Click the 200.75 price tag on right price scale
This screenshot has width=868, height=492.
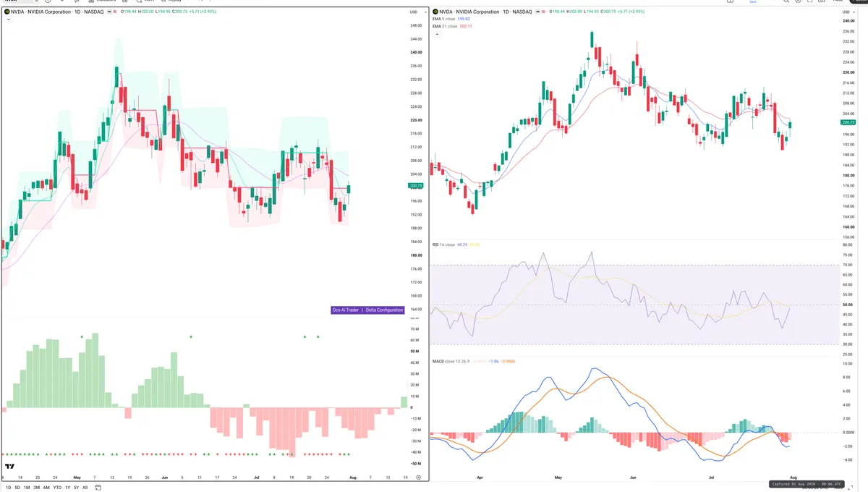pyautogui.click(x=849, y=123)
